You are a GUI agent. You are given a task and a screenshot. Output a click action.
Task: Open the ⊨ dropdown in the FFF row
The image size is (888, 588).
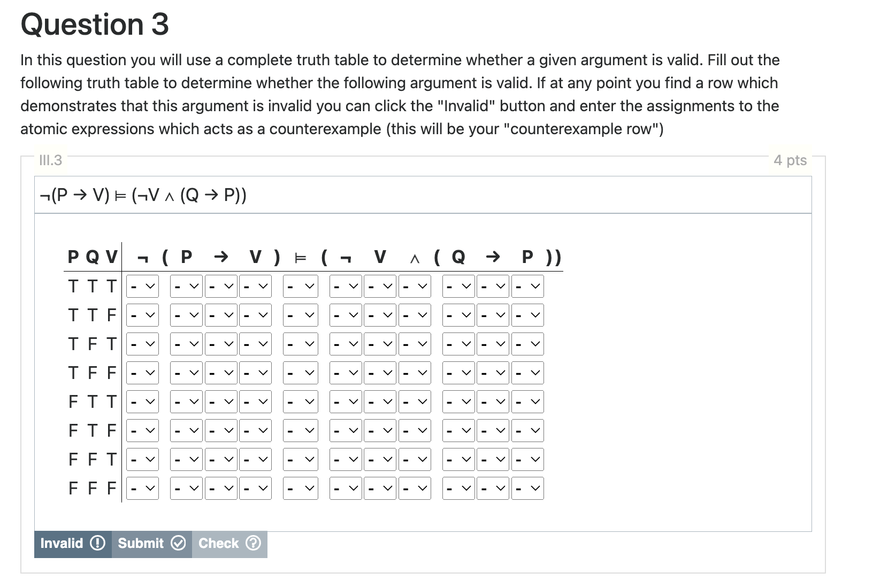[300, 488]
